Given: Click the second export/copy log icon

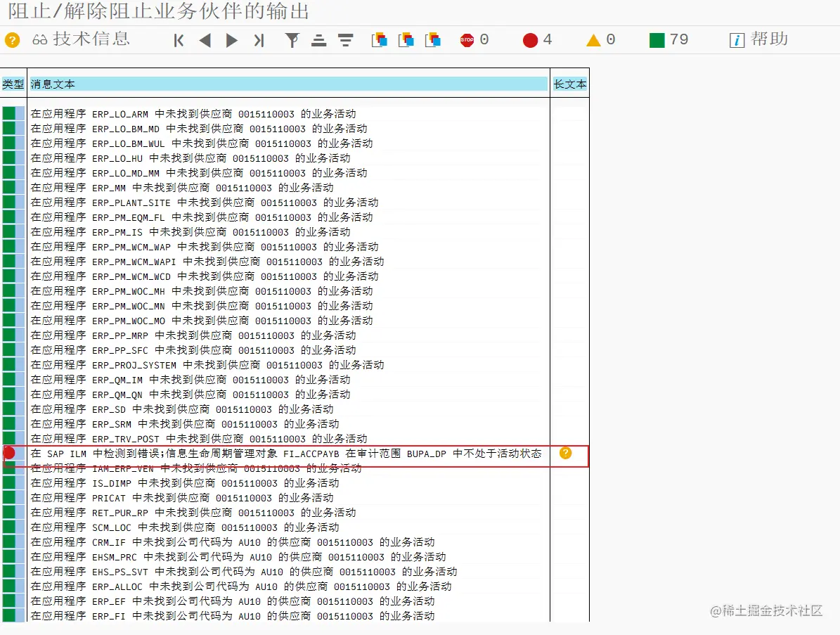Looking at the screenshot, I should point(406,40).
